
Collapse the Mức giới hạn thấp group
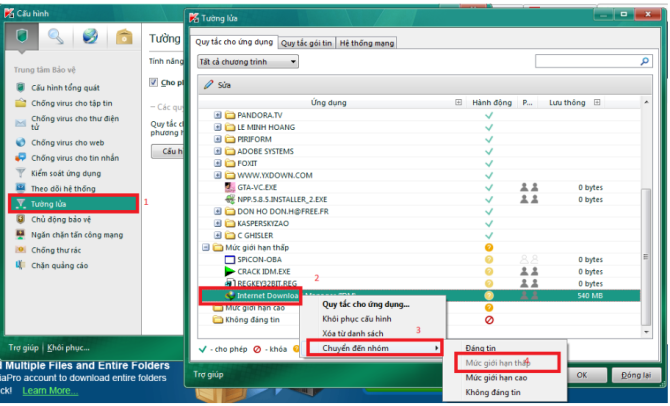click(x=206, y=247)
